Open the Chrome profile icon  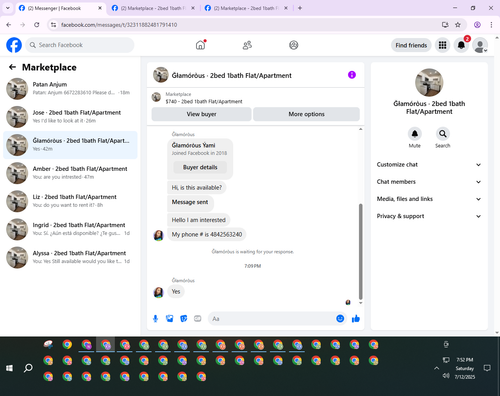click(477, 25)
